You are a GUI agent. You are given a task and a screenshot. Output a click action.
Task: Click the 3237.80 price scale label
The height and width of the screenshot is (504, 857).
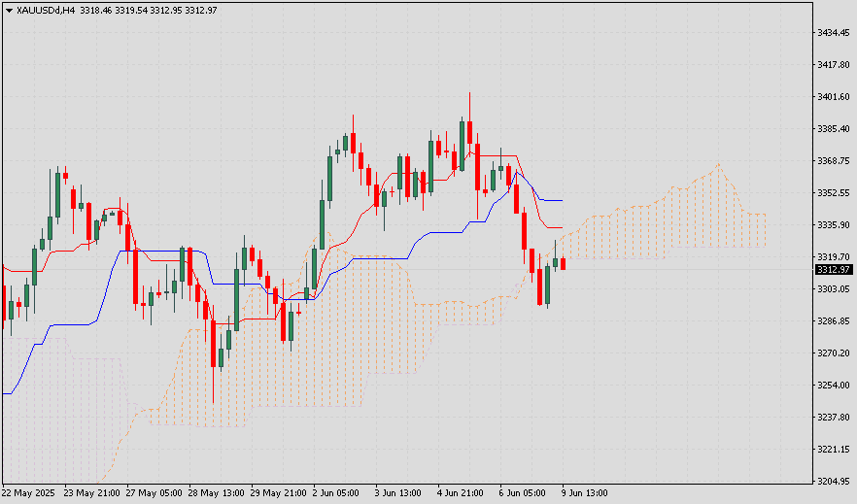(x=833, y=418)
